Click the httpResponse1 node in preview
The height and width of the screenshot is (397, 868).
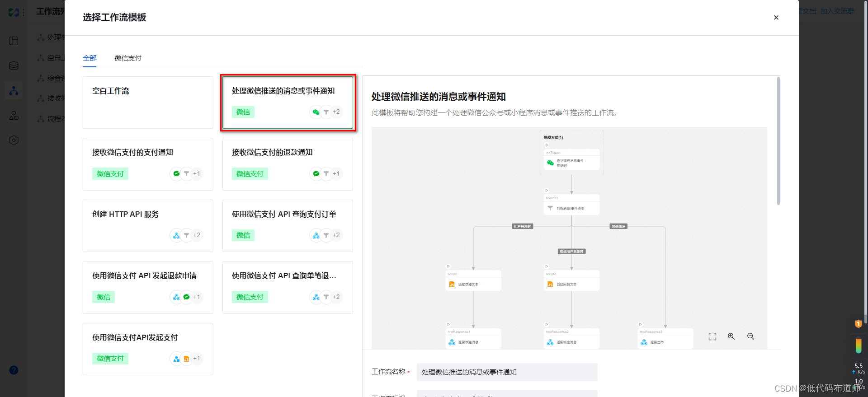473,339
